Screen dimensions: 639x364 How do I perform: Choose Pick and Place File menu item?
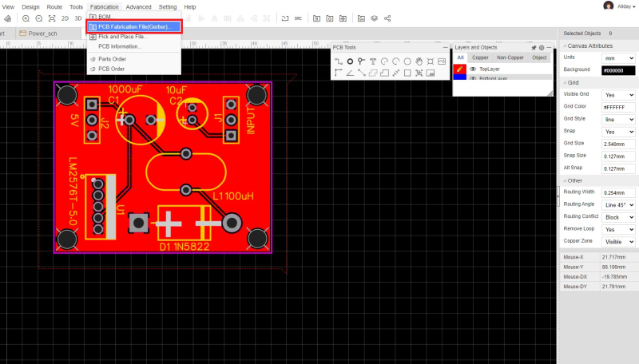pos(134,37)
